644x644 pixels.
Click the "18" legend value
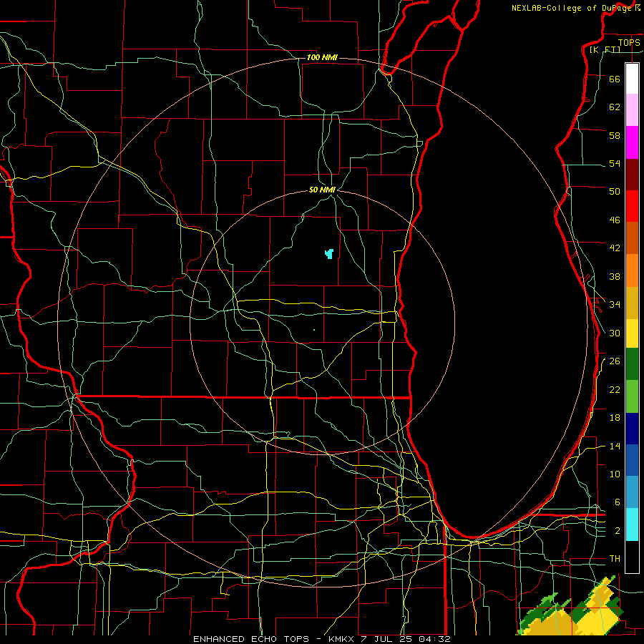[x=615, y=418]
